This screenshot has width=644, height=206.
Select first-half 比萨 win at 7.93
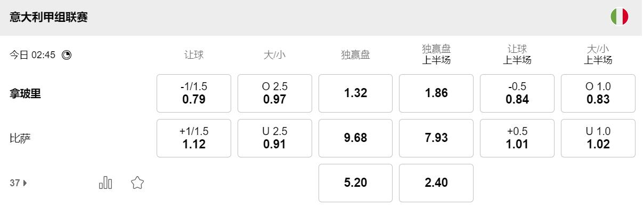[x=436, y=138]
